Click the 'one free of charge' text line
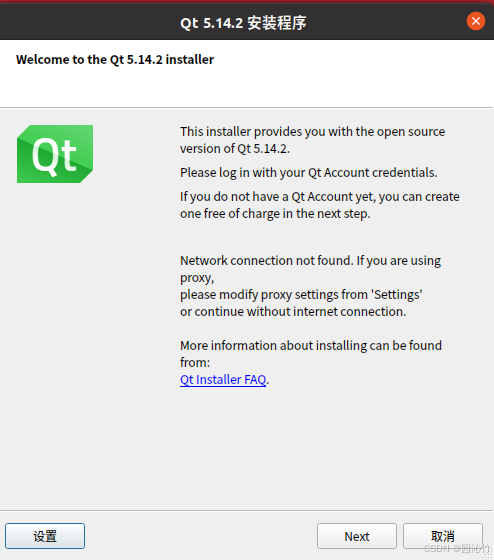Viewport: 494px width, 560px height. tap(275, 214)
